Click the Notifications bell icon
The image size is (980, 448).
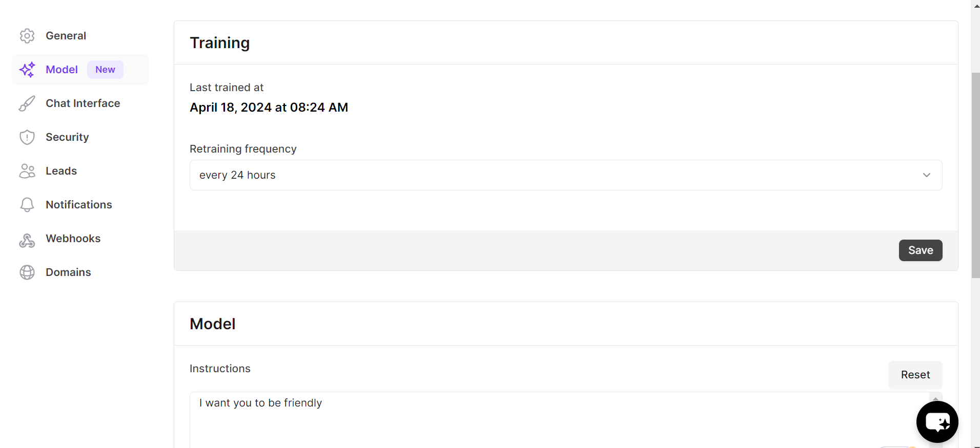click(27, 205)
